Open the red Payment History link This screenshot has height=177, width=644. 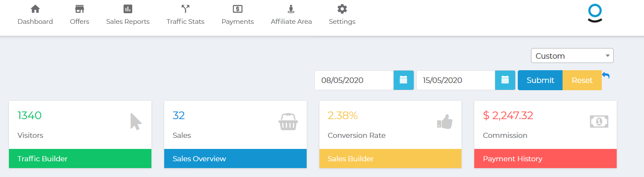tap(545, 159)
